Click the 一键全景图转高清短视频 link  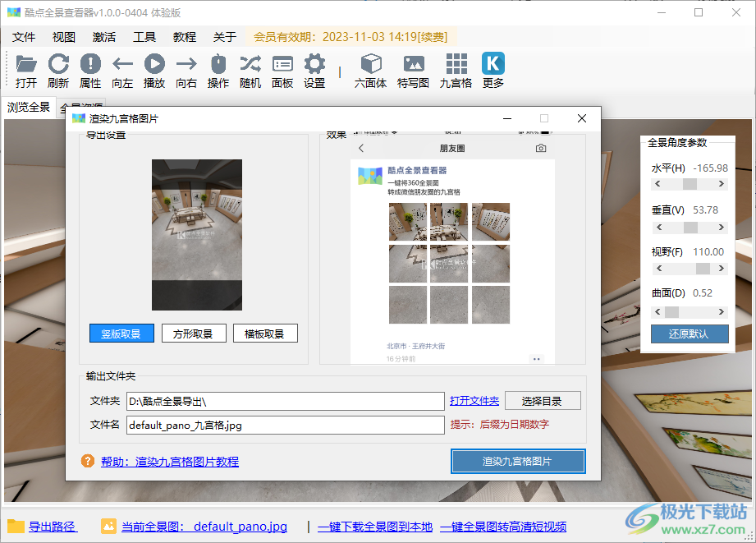tap(503, 527)
